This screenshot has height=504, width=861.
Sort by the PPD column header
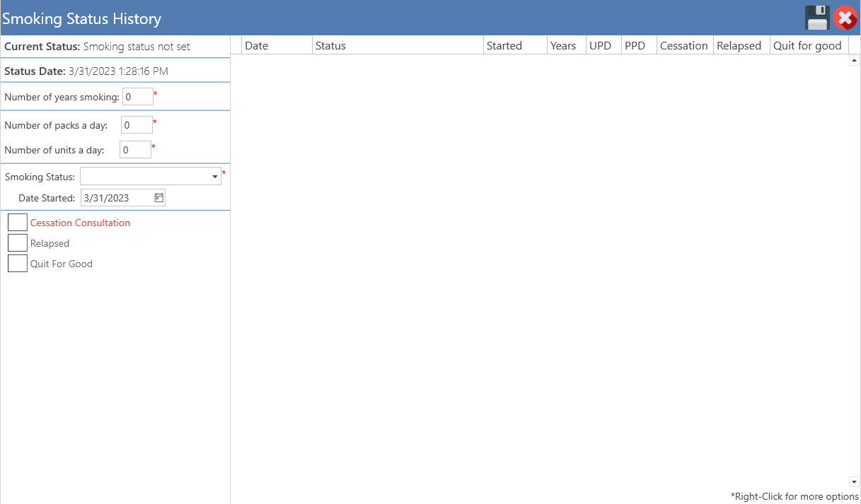coord(639,45)
